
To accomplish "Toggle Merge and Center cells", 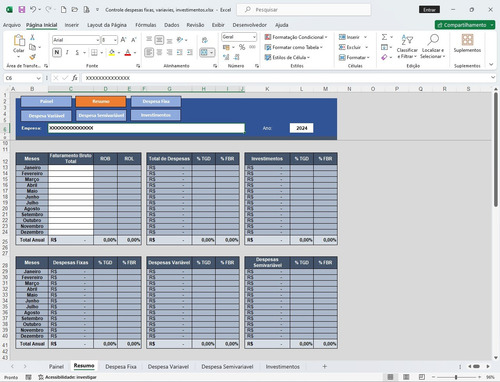I will pyautogui.click(x=204, y=52).
